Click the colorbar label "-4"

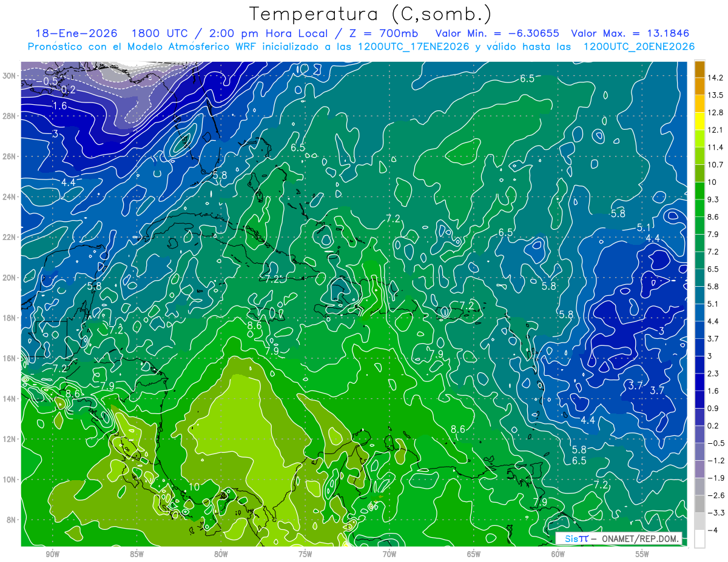coord(713,530)
